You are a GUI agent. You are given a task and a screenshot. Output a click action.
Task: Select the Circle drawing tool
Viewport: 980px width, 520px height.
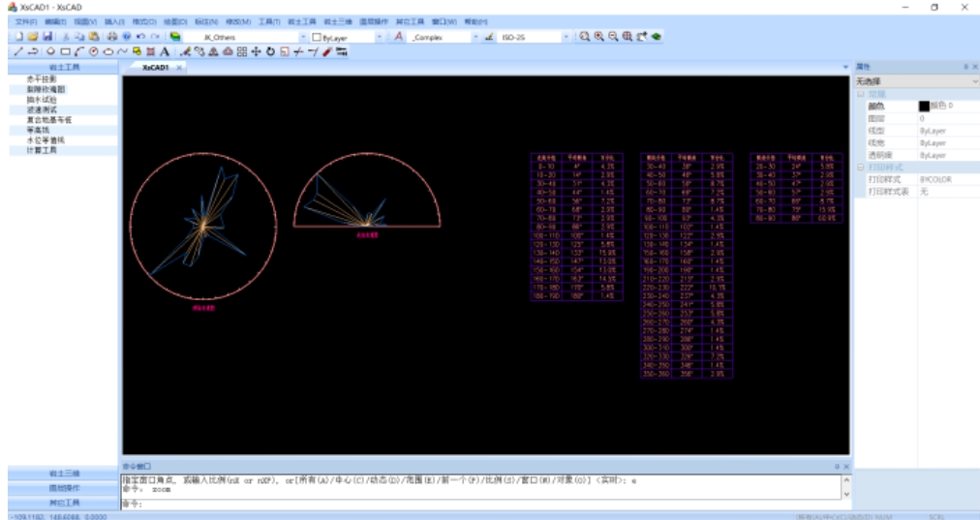tap(94, 52)
